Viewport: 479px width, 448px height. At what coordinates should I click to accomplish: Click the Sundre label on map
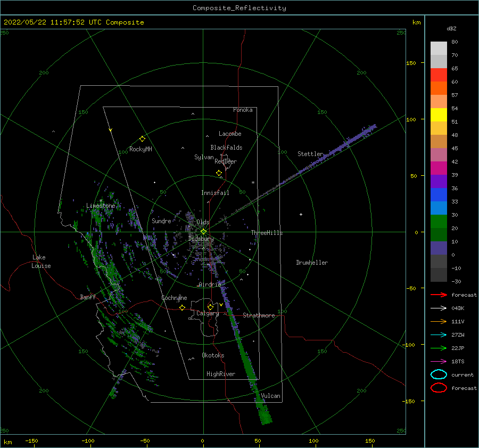(161, 221)
